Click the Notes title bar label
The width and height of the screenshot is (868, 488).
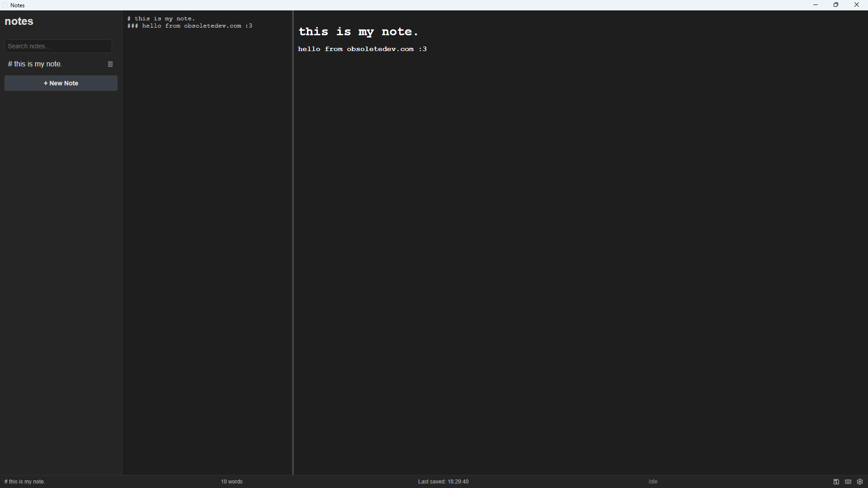[x=18, y=5]
